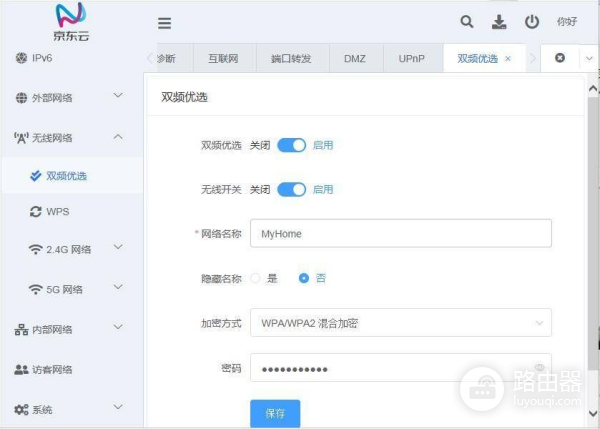The image size is (600, 429).
Task: Click the 密码 input field
Action: 401,368
